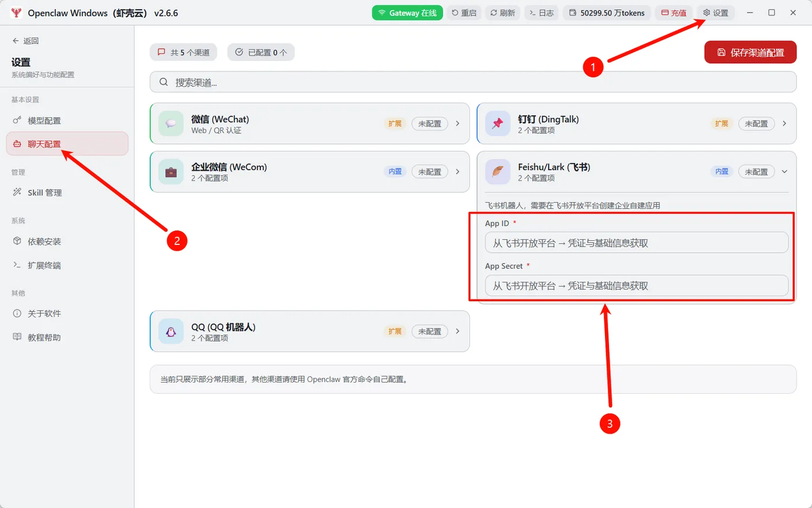Click the 未配置 badge on the DingTalk card
The image size is (812, 508).
(756, 124)
